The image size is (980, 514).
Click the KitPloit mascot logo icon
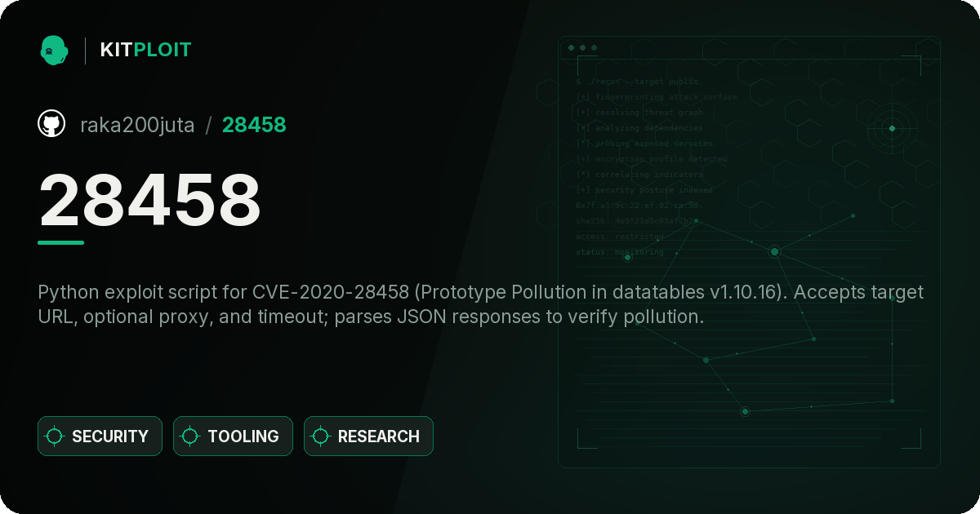pos(53,50)
